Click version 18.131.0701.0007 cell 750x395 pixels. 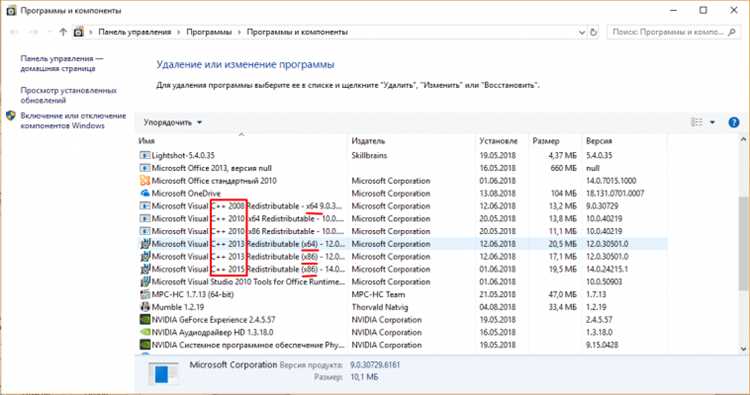point(615,193)
